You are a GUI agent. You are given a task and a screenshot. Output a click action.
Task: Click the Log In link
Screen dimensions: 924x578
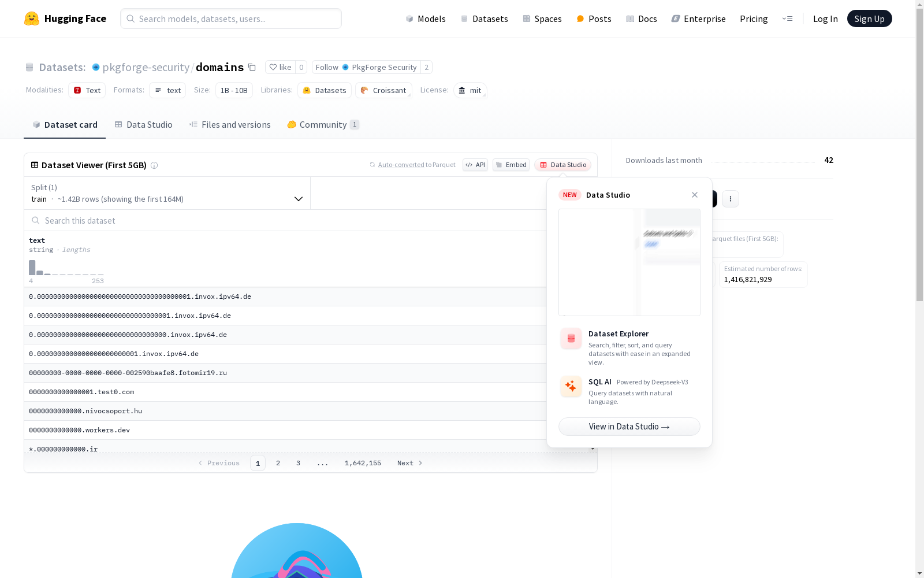(x=825, y=18)
